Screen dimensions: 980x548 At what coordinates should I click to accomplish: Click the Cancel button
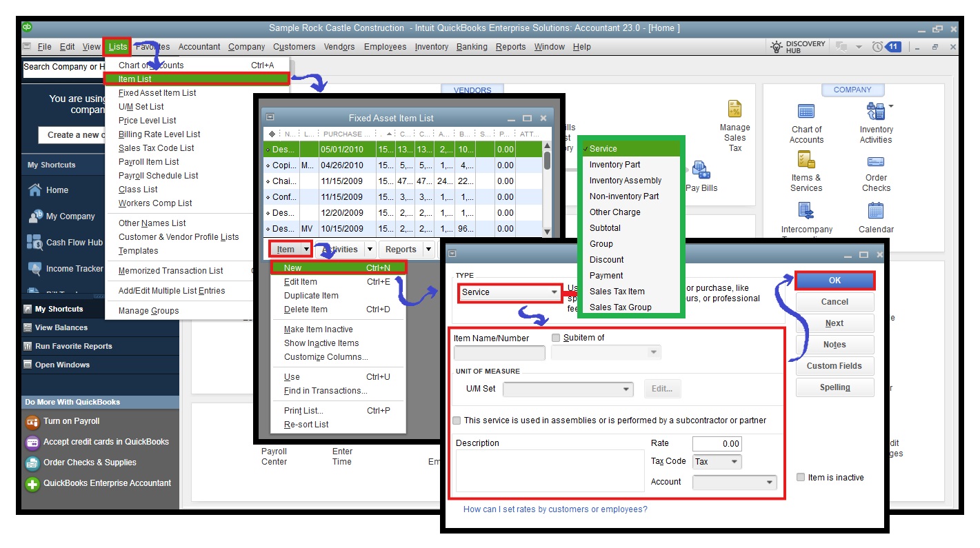(834, 302)
